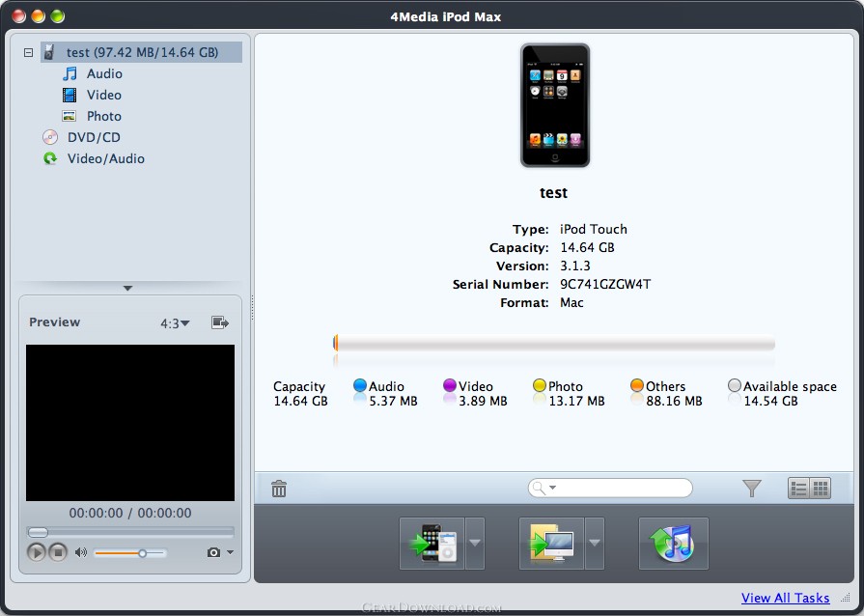Image resolution: width=864 pixels, height=616 pixels.
Task: Click the iPod Touch device image
Action: (x=555, y=105)
